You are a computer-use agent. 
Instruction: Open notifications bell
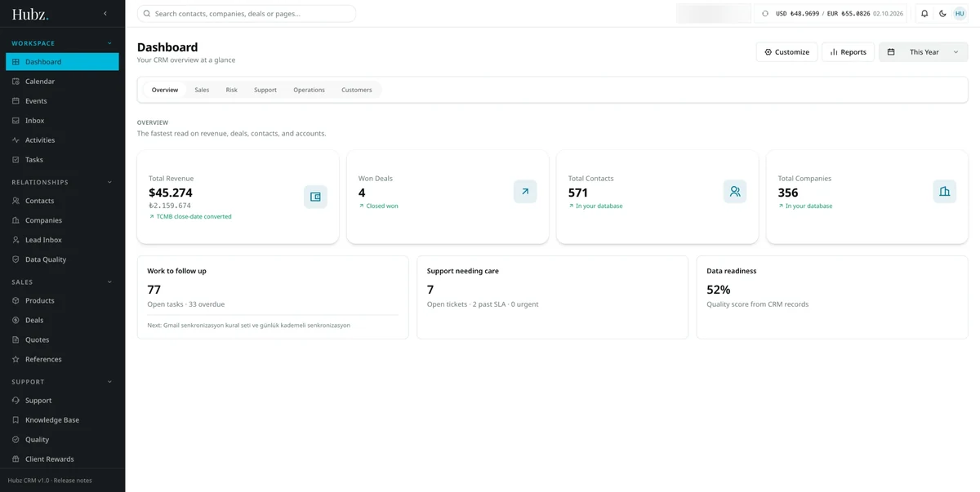[924, 14]
